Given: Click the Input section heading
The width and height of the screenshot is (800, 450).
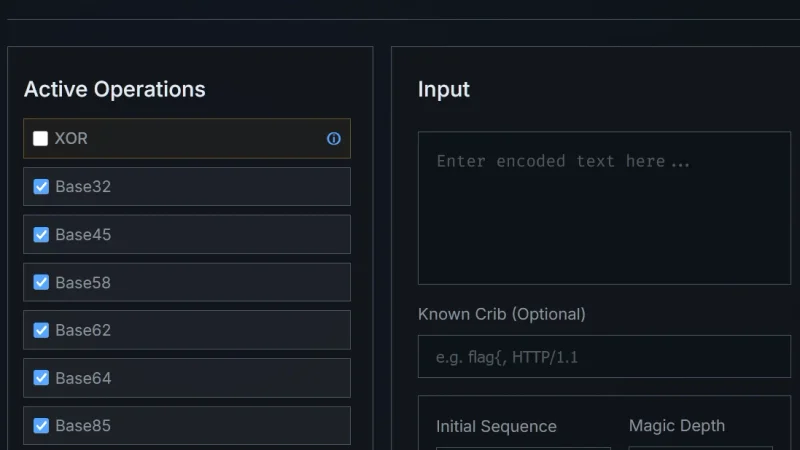Looking at the screenshot, I should (x=444, y=89).
